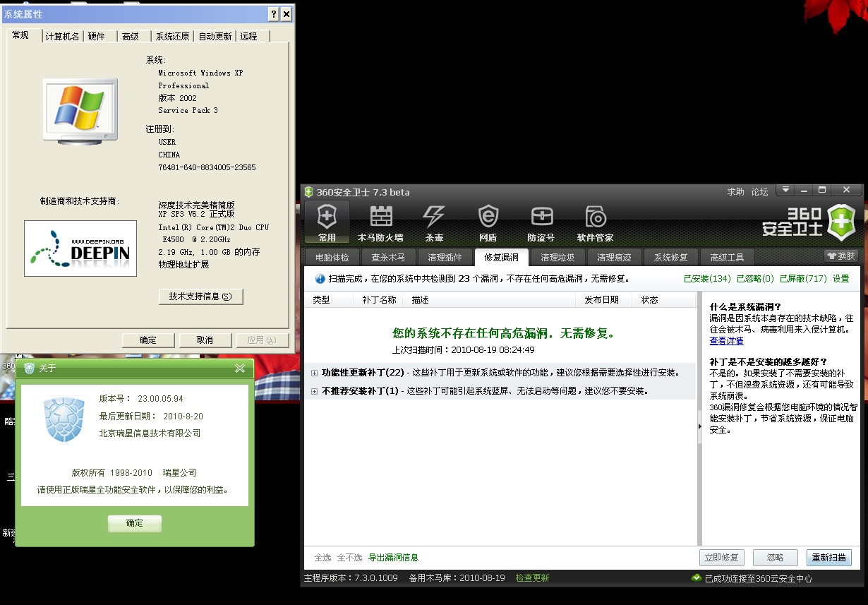Click 全不选 deselect all link
Viewport: 868px width, 605px height.
click(349, 558)
